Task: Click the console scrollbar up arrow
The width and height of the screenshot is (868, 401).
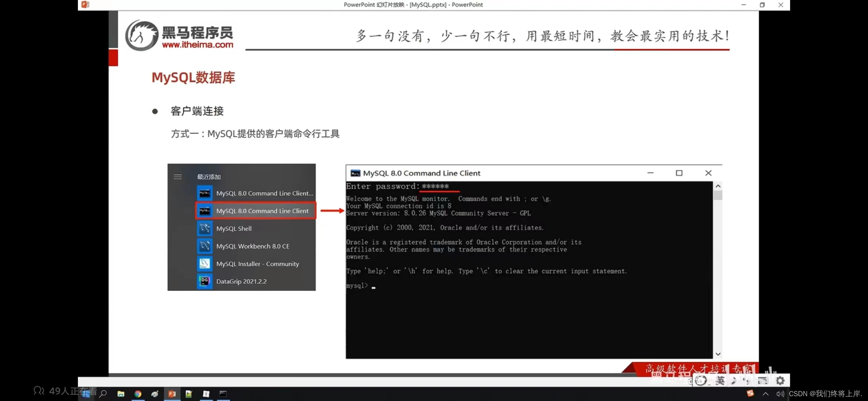Action: (718, 186)
